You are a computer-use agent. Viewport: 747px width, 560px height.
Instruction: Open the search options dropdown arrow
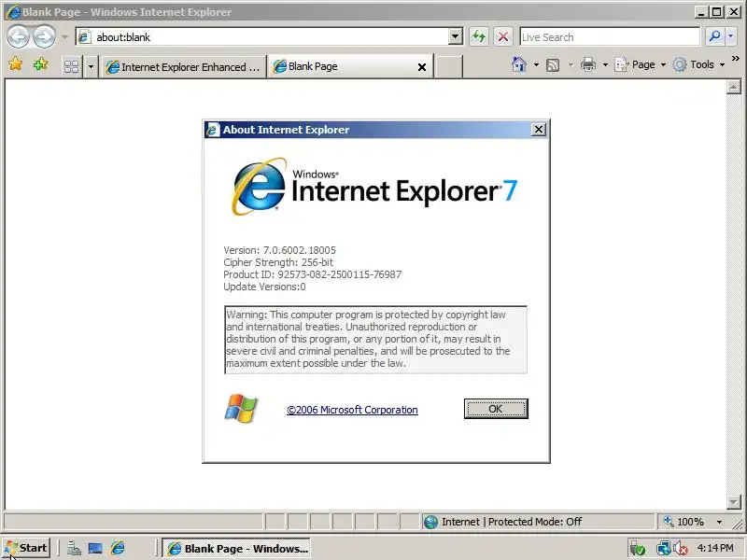tap(731, 36)
